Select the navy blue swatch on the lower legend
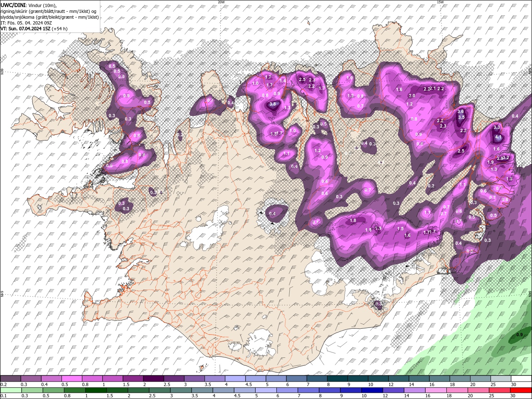 pos(372,390)
